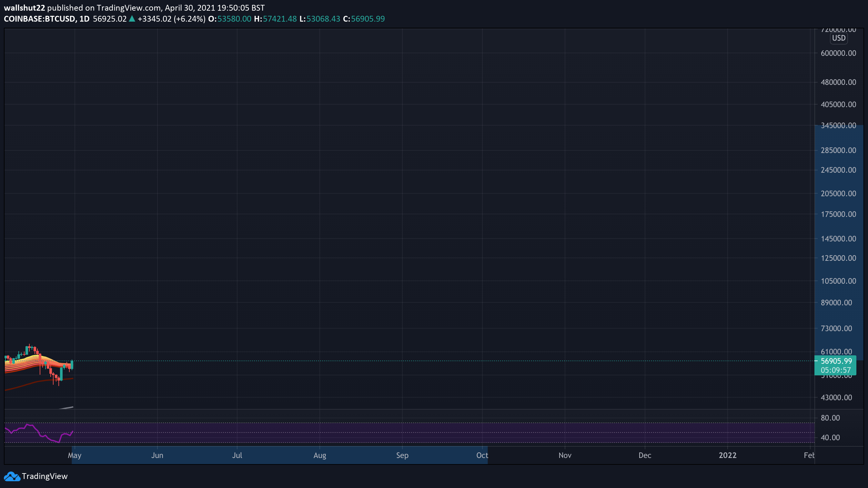Click the Low value 53068.43
The image size is (868, 488).
pos(323,19)
